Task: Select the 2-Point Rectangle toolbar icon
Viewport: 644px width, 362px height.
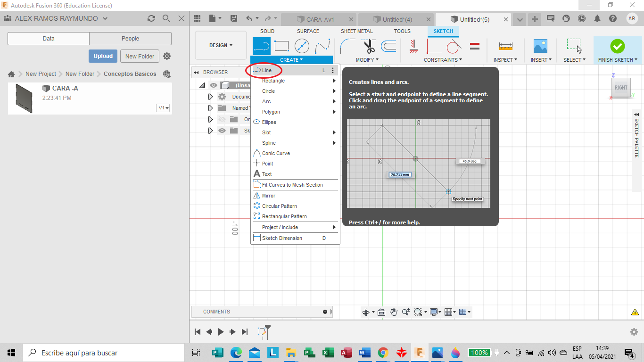Action: click(x=281, y=46)
